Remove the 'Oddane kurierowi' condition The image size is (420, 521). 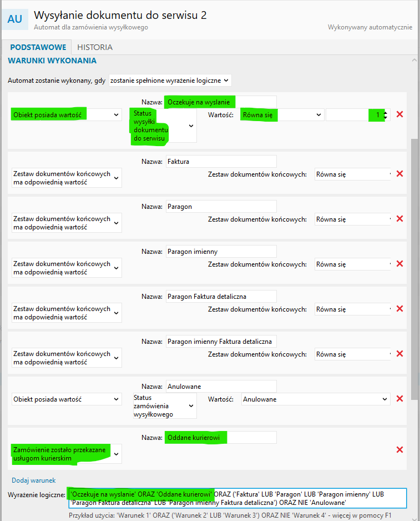coord(399,450)
